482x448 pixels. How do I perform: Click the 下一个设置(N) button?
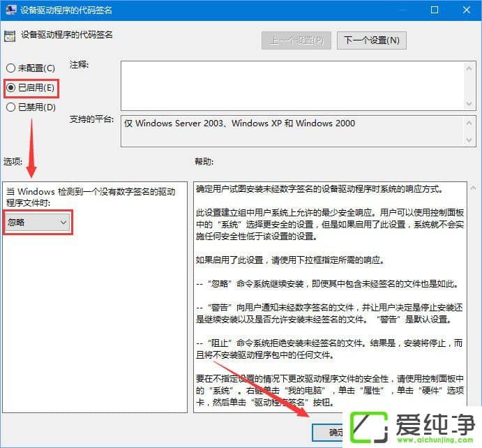[371, 40]
